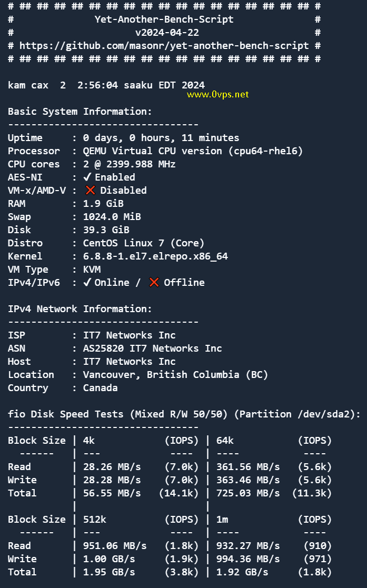Click the 64k total 725.03 MB/s value
Screen dimensions: 367x588
pos(248,493)
